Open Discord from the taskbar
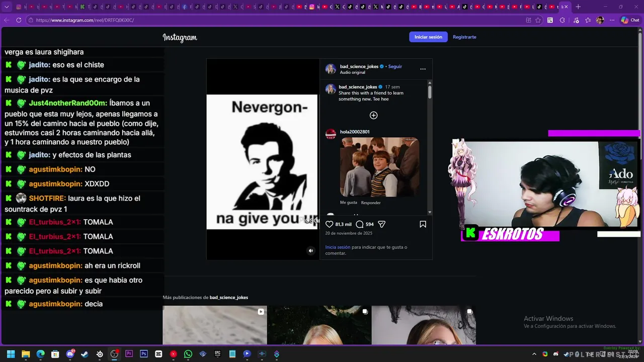Screen dimensions: 644x362 coord(70,354)
